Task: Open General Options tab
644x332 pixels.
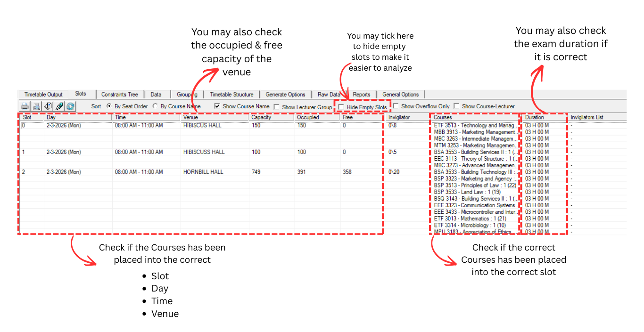Action: click(401, 95)
